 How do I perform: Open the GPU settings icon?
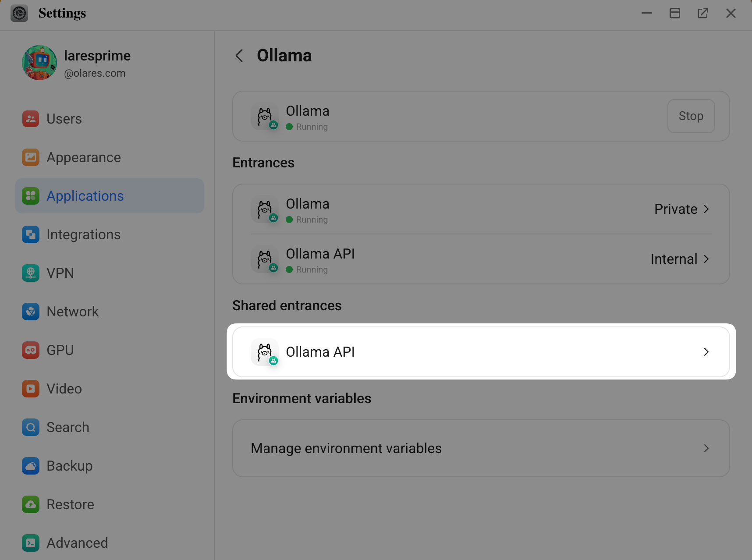[x=30, y=350]
